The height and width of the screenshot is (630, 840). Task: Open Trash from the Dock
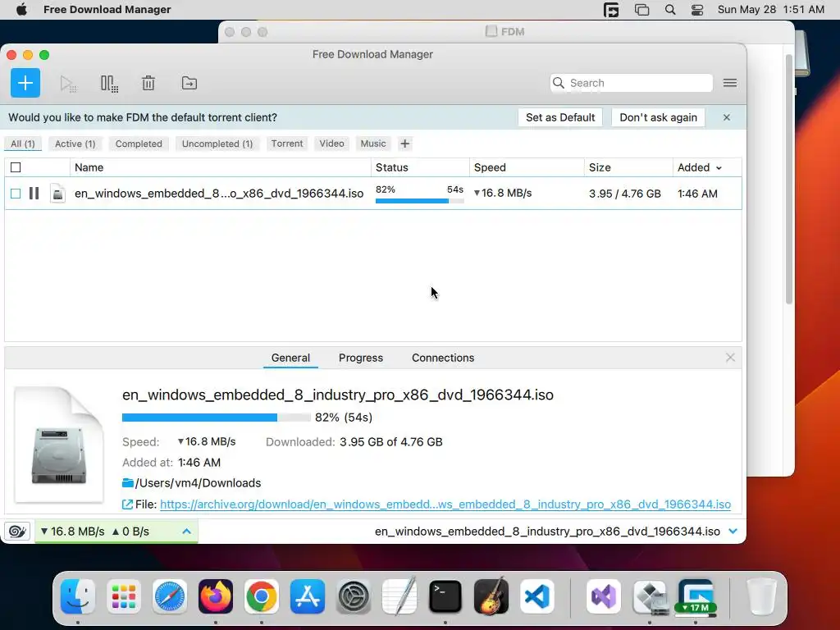click(x=762, y=596)
